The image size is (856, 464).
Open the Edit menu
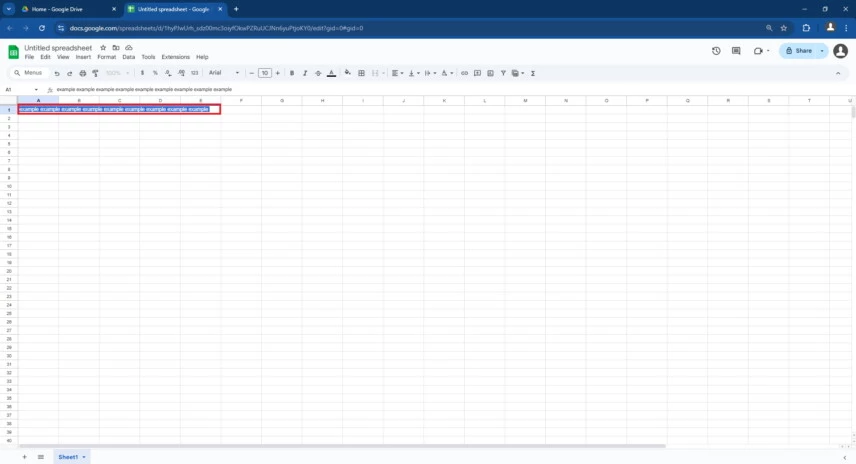click(x=45, y=57)
